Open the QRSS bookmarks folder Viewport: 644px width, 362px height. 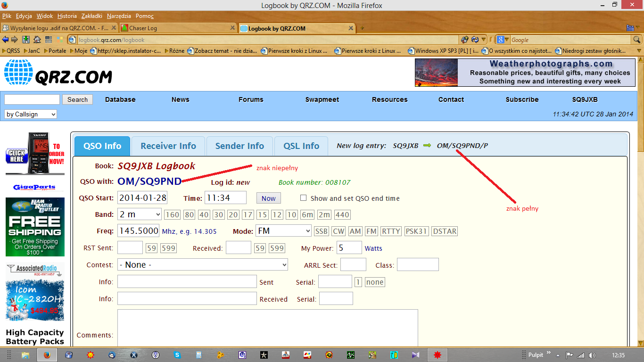10,50
